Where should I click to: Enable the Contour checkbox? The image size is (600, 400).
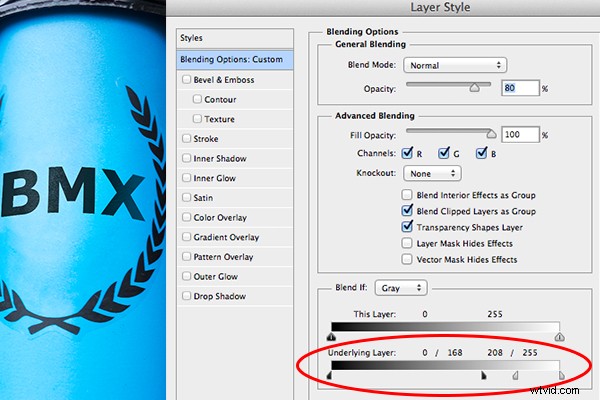click(x=197, y=99)
